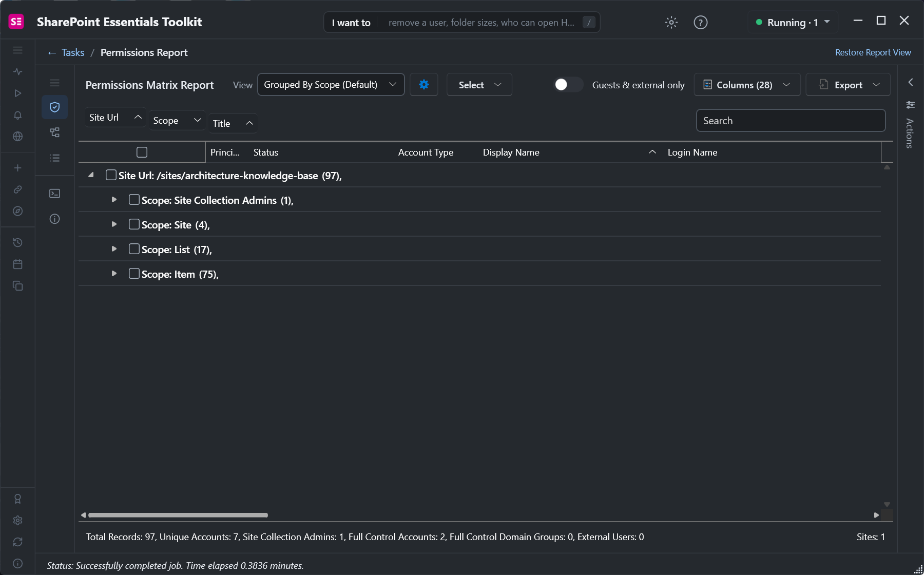Click the compass icon in left rail
This screenshot has width=924, height=575.
pyautogui.click(x=18, y=211)
